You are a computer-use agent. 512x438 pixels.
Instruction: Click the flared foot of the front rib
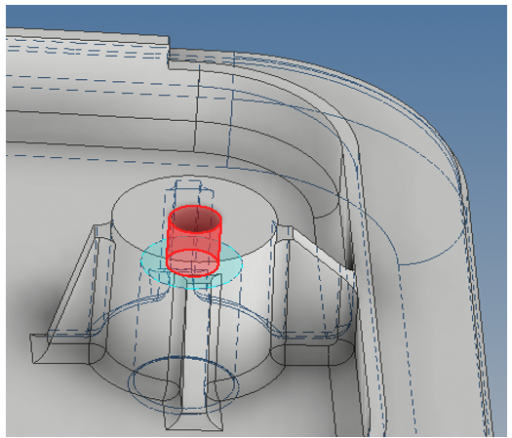point(193,421)
